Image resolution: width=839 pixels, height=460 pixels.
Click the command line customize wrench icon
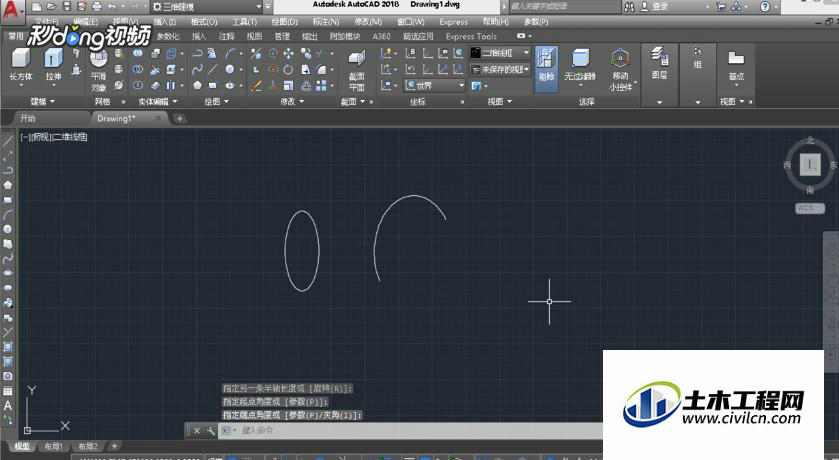tap(210, 431)
